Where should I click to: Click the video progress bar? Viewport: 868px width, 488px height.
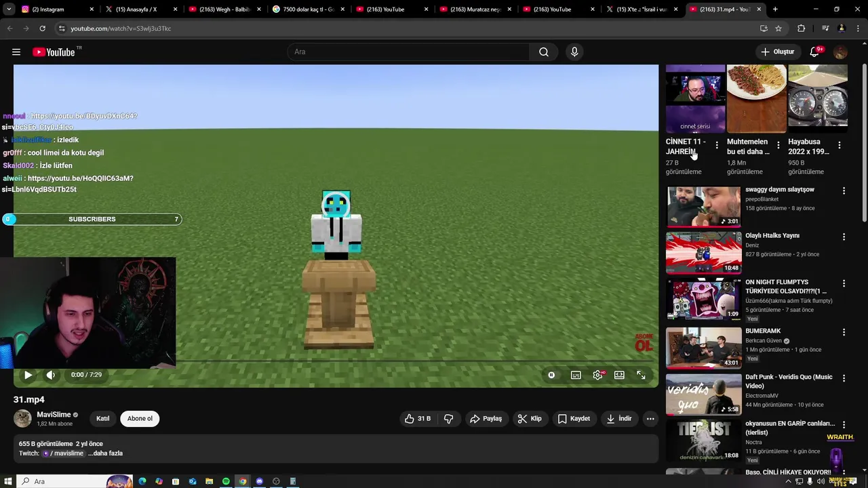336,362
